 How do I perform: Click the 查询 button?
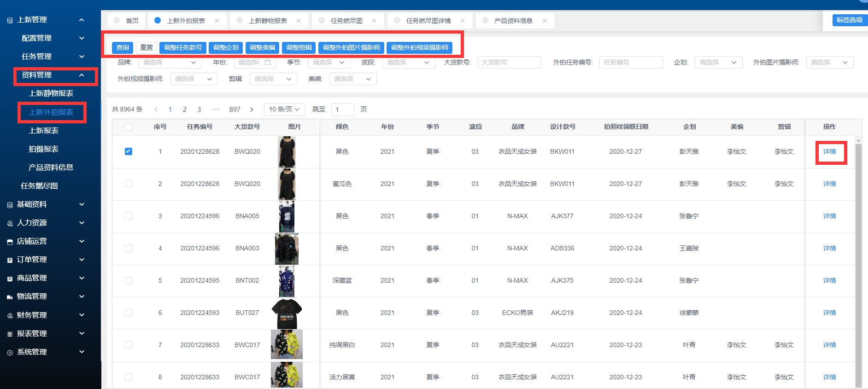click(x=123, y=47)
